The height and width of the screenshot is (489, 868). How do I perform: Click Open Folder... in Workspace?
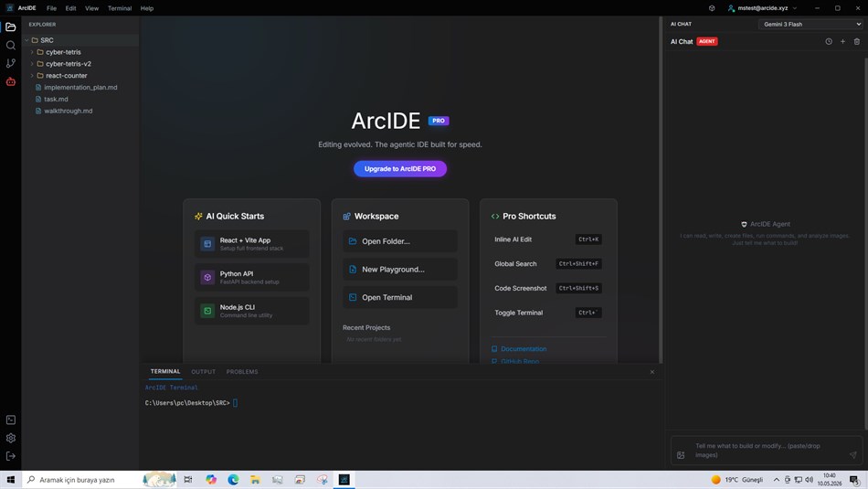click(399, 241)
